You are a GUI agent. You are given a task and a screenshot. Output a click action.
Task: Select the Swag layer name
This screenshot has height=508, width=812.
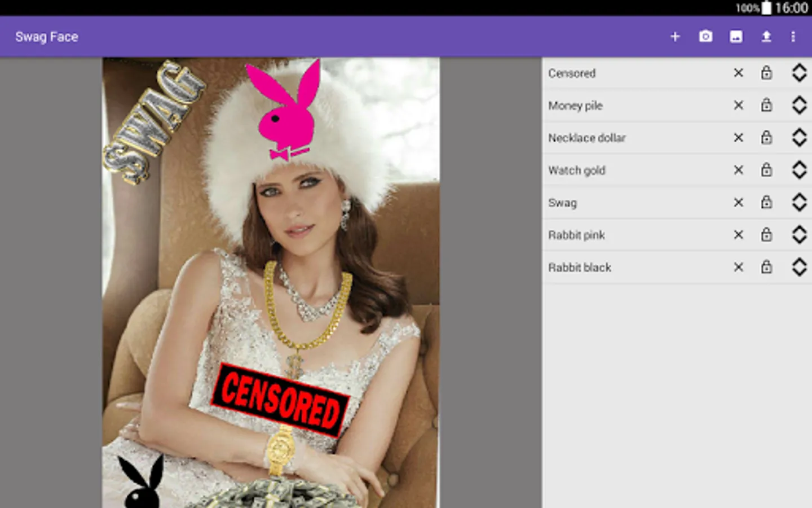click(562, 203)
